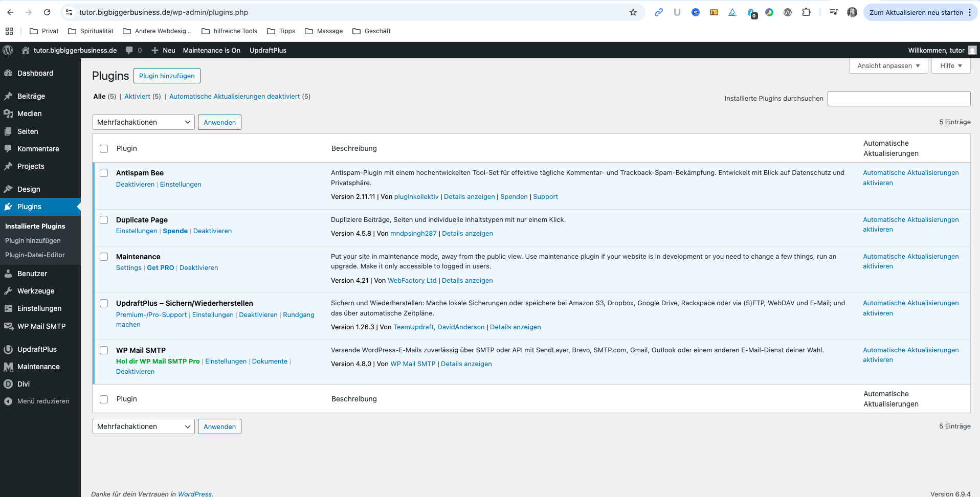Open Design brush icon in sidebar

[8, 189]
